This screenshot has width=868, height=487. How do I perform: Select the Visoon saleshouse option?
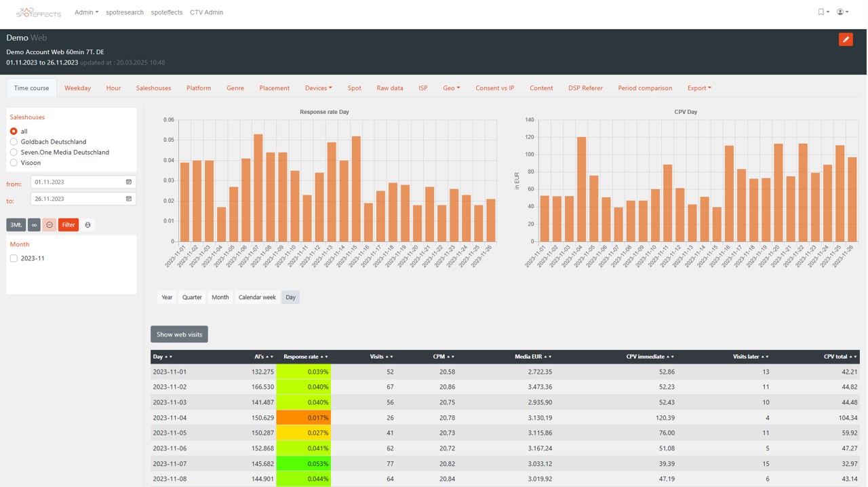(14, 163)
